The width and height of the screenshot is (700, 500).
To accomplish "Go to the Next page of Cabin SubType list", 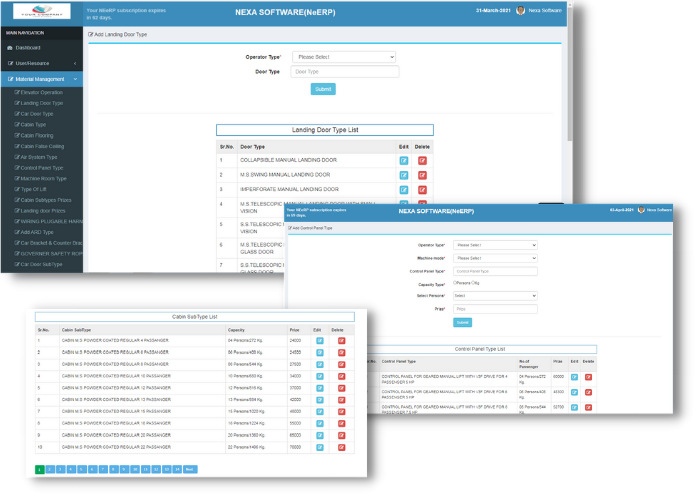I will click(x=190, y=468).
